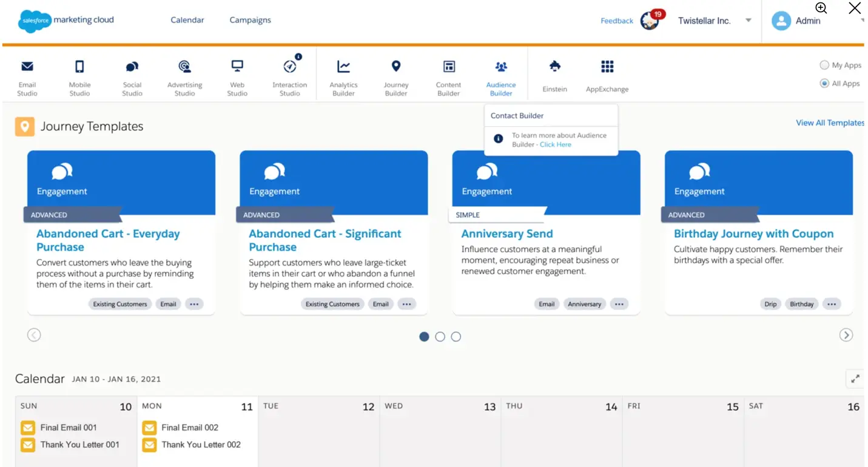Open Anniversary Send template
The width and height of the screenshot is (868, 467).
507,233
